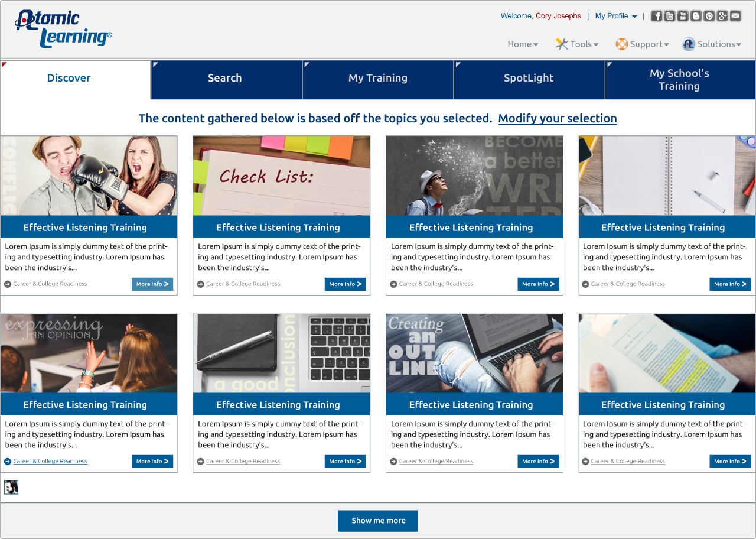Click More Info on the Check List card

345,284
